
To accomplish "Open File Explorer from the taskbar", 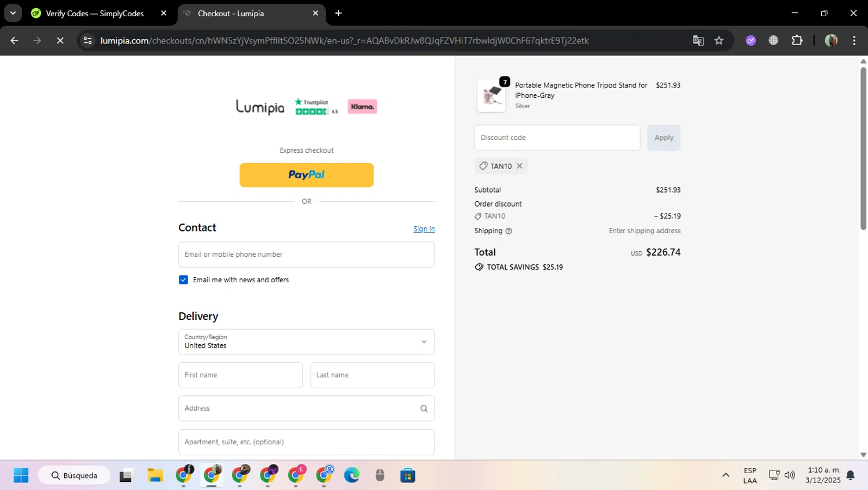I will click(x=155, y=476).
